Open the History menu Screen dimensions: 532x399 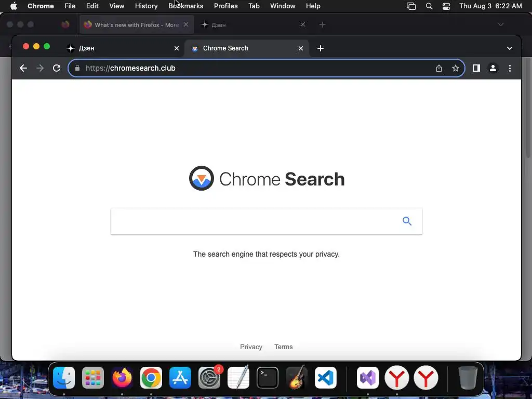[146, 6]
